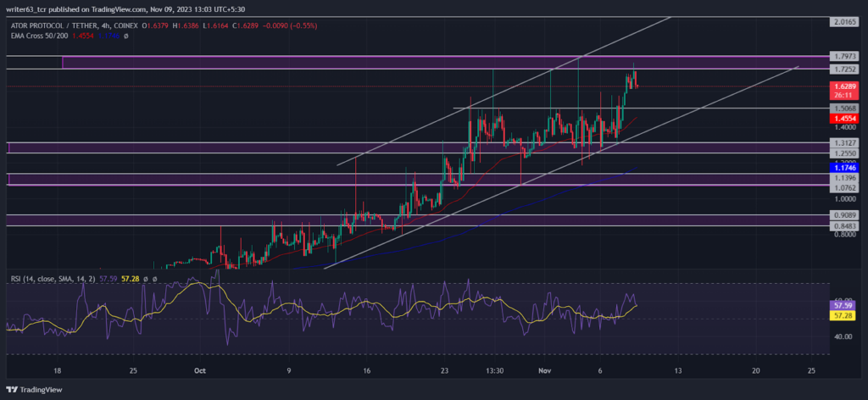Click the empty-set symbols after RSI values
Image resolution: width=868 pixels, height=400 pixels.
[149, 279]
